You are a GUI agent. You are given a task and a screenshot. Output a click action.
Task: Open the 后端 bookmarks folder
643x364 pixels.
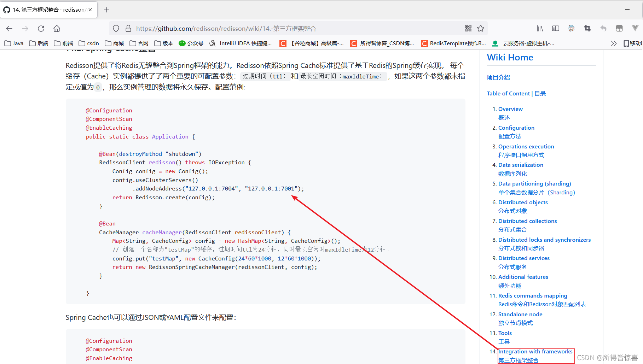[39, 43]
